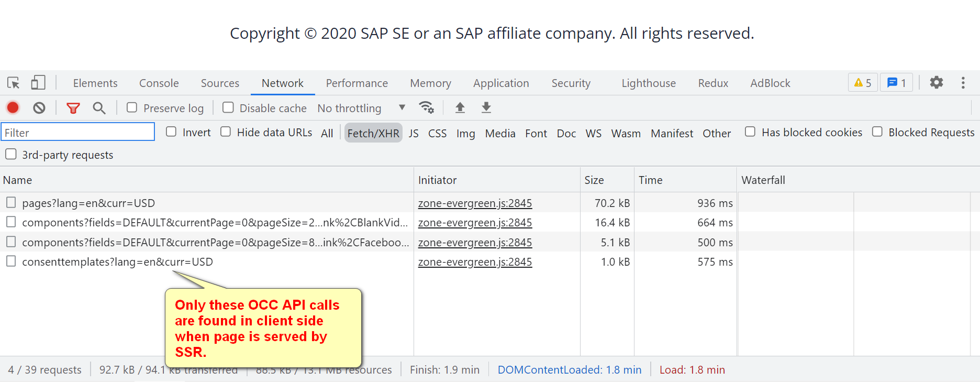Click the import HAR upload icon

click(460, 107)
